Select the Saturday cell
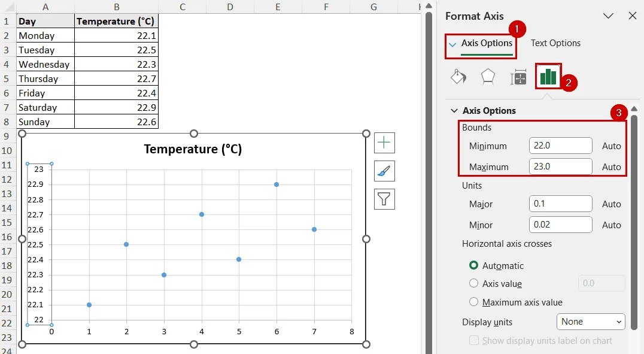The image size is (644, 354). point(45,108)
